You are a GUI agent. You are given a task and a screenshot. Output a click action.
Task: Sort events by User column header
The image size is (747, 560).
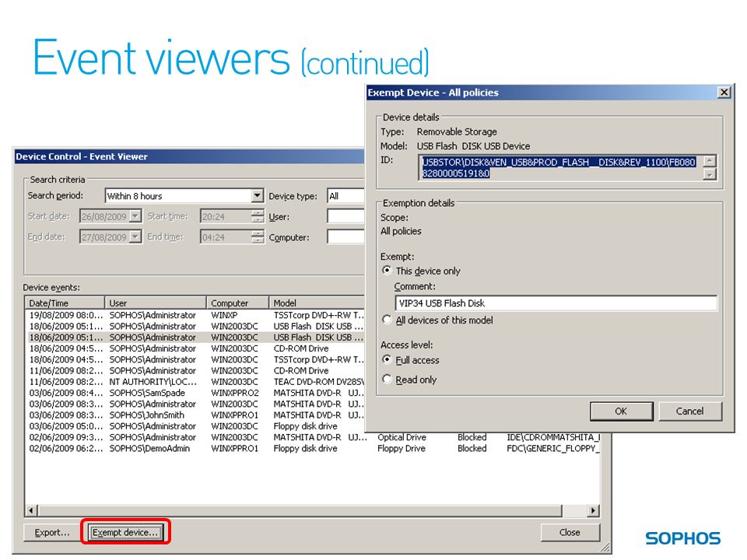coord(156,303)
